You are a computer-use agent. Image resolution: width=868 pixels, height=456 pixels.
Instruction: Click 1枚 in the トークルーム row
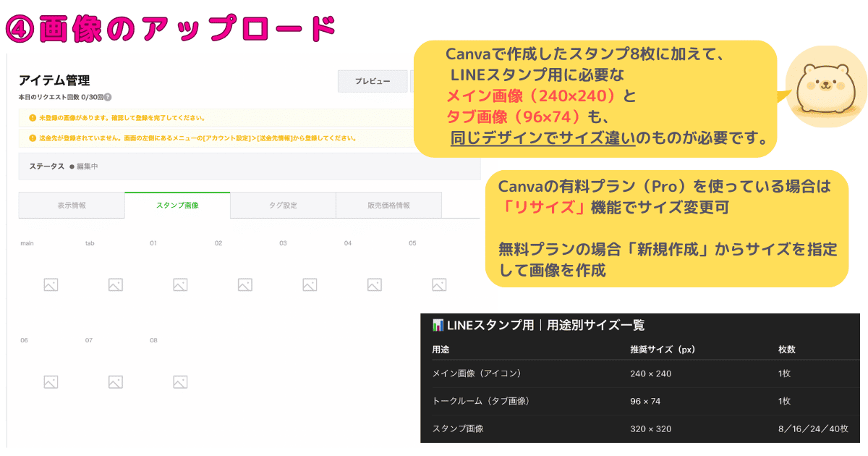[x=785, y=401]
